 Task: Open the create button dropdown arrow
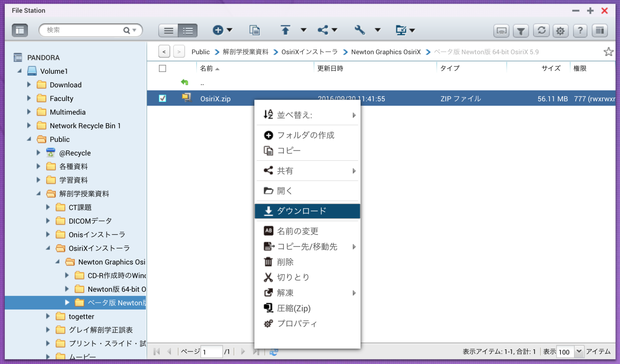(229, 30)
